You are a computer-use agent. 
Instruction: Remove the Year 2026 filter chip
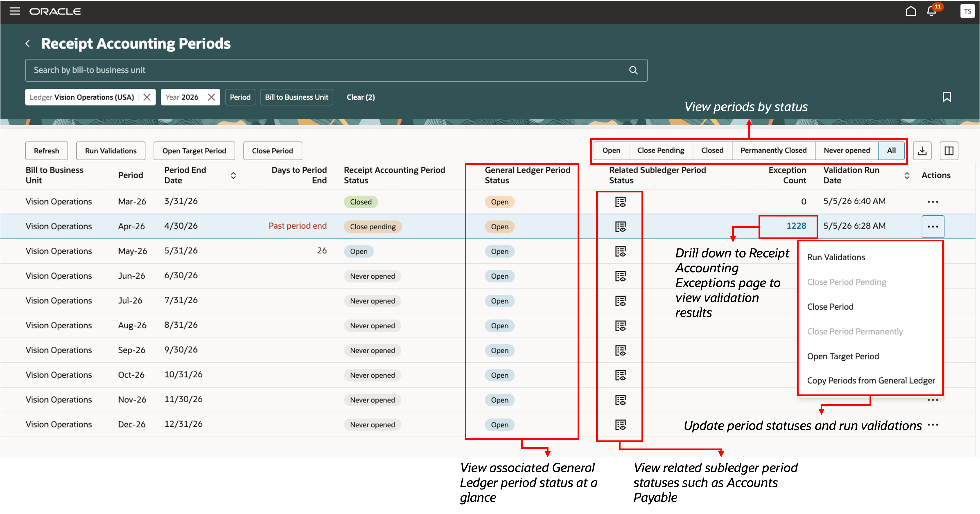[x=211, y=97]
